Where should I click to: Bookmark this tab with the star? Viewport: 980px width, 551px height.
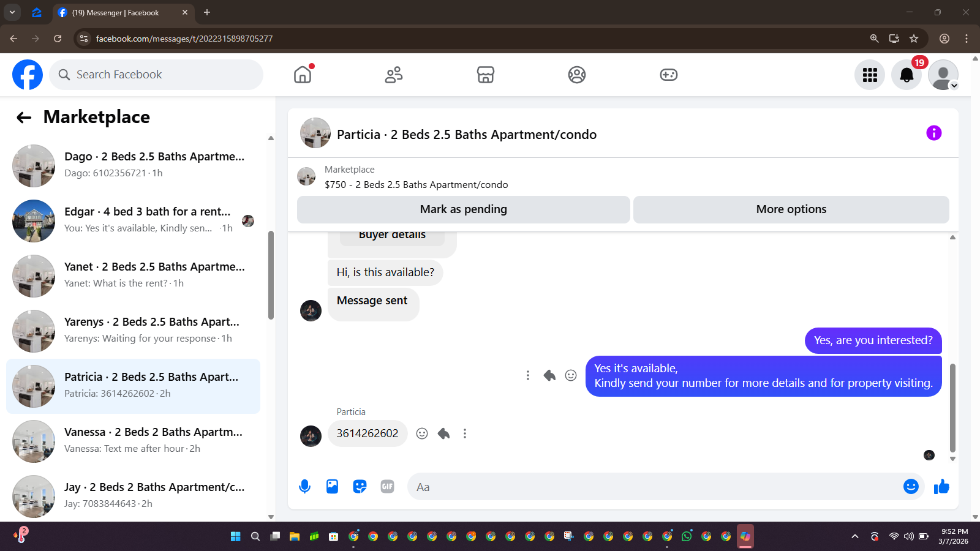click(914, 39)
